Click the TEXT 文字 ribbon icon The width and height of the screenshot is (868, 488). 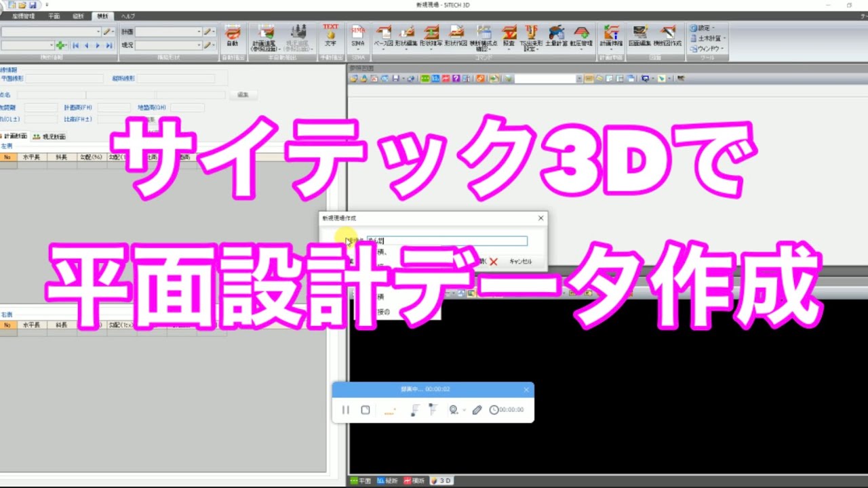pos(330,36)
